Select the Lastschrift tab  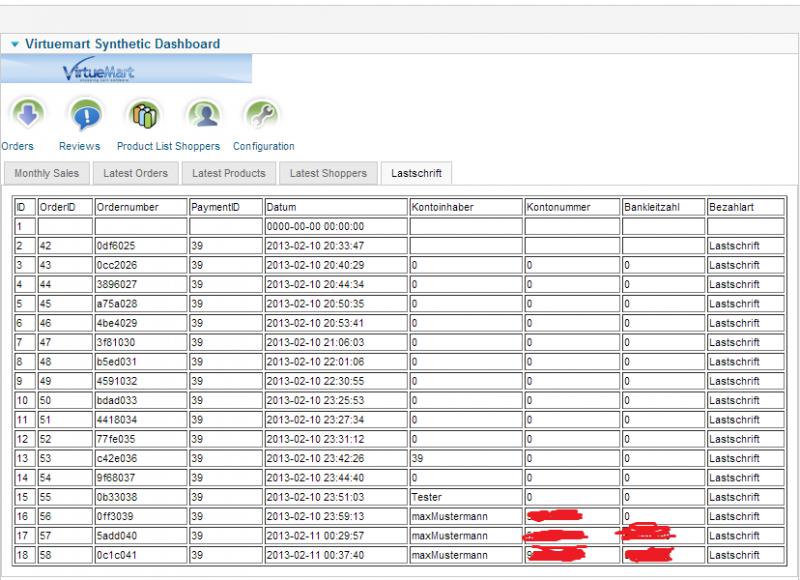tap(416, 173)
